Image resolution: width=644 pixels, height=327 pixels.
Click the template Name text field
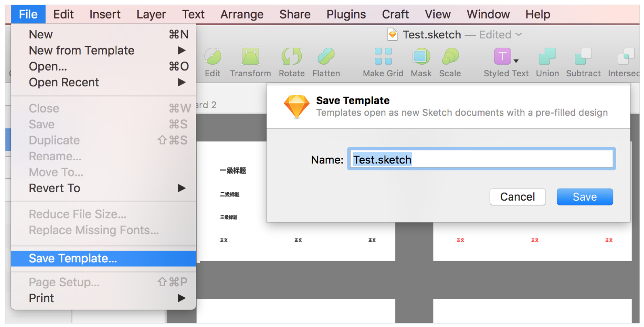click(x=481, y=159)
